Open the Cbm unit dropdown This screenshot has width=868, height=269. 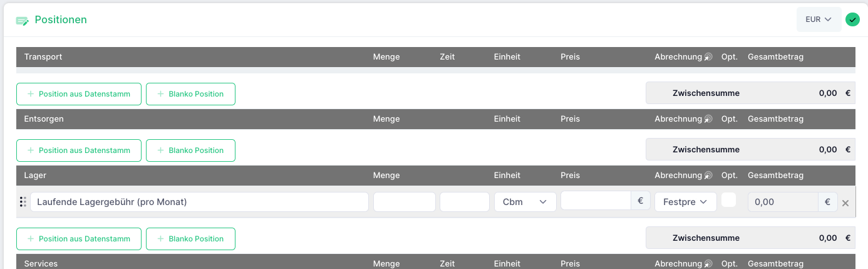525,202
